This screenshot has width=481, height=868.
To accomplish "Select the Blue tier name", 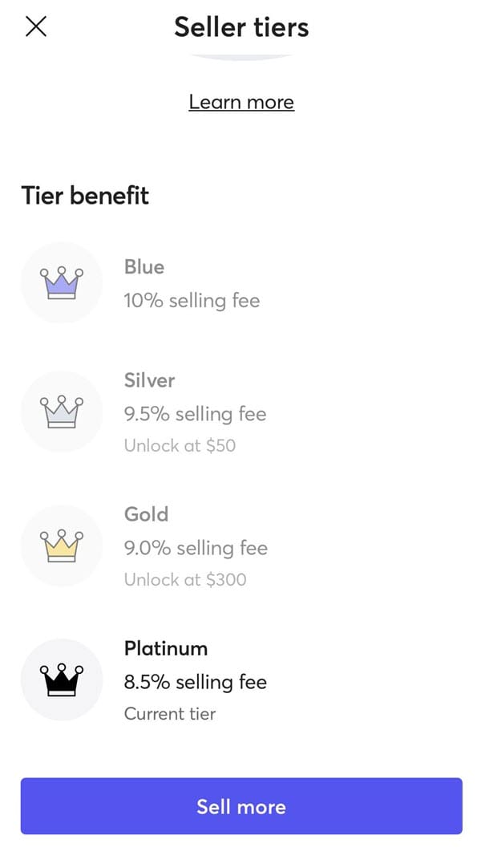I will coord(144,267).
